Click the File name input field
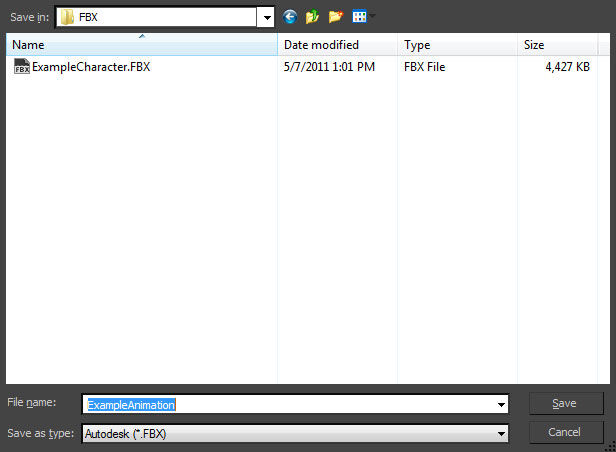 pyautogui.click(x=295, y=404)
